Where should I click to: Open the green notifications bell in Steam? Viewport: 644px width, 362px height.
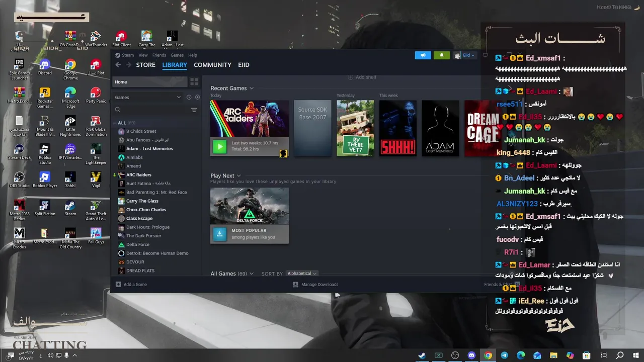click(x=441, y=55)
